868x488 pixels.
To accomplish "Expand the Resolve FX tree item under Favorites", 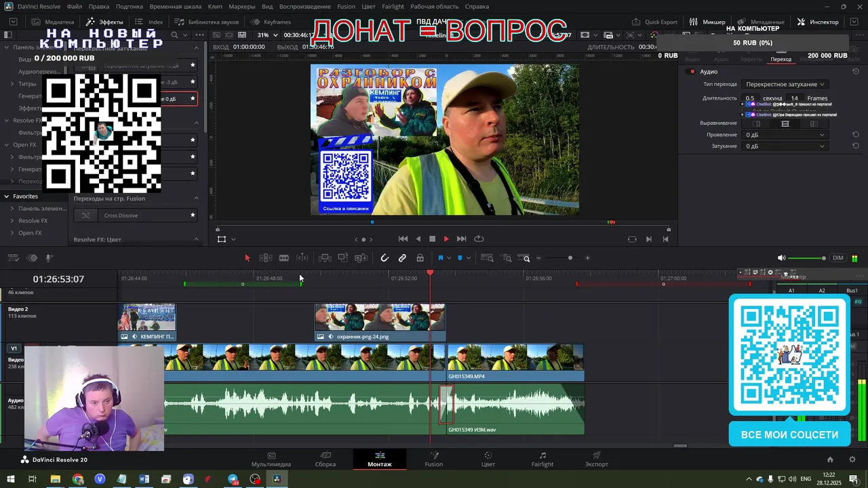I will click(12, 221).
